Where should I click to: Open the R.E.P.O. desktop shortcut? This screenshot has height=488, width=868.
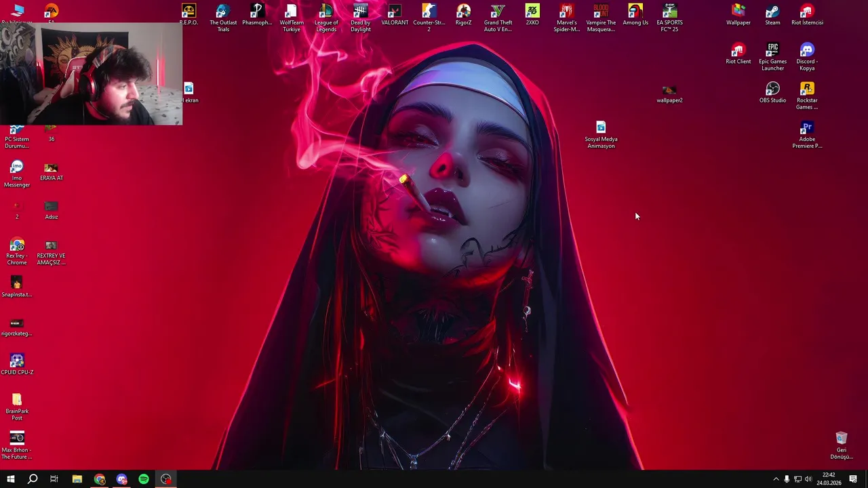pos(189,15)
